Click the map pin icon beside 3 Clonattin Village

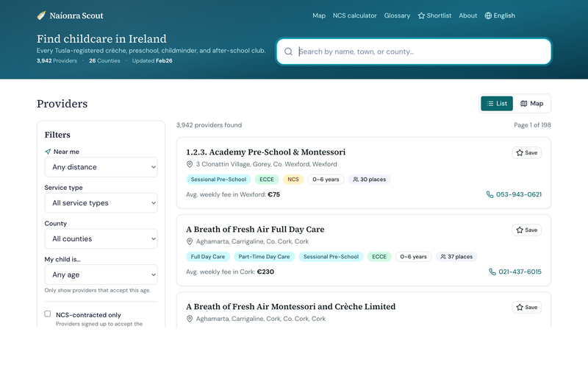coord(190,164)
